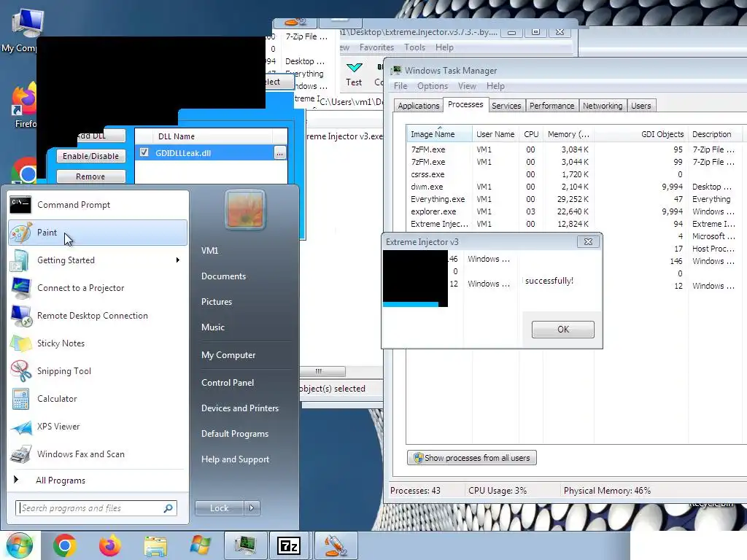The height and width of the screenshot is (560, 747).
Task: Open the Users tab in Task Manager
Action: point(640,106)
